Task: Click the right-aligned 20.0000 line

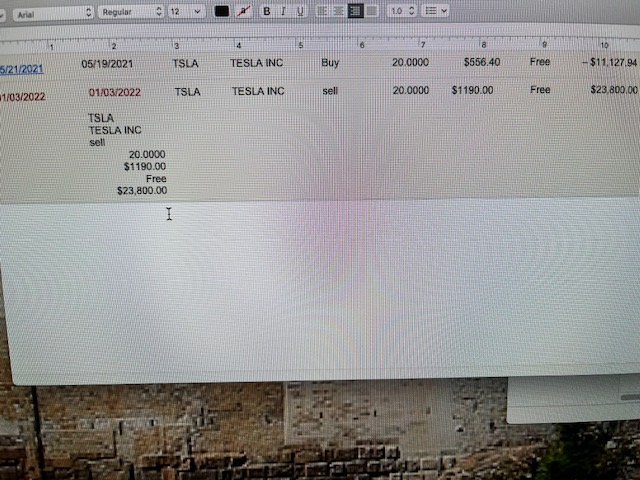Action: pos(147,154)
